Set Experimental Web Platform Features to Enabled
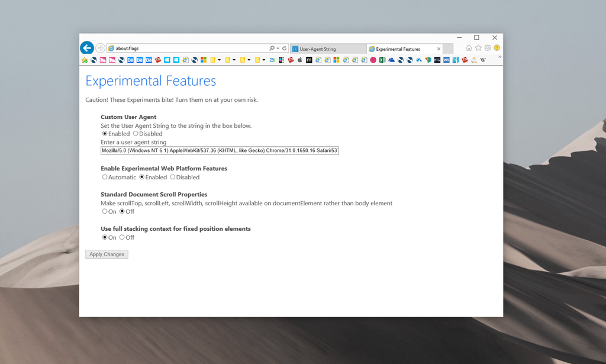 click(x=142, y=177)
